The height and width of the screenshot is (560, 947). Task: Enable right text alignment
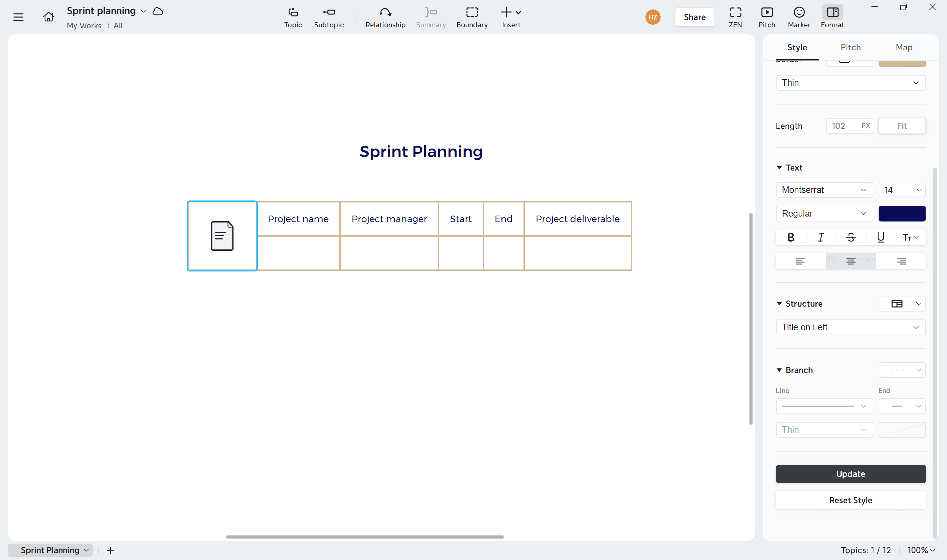pyautogui.click(x=901, y=261)
